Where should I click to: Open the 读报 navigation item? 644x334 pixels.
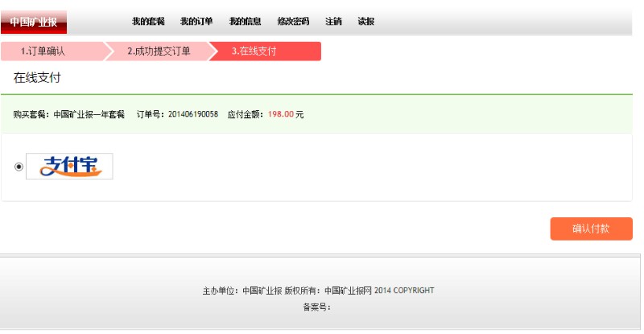coord(365,22)
